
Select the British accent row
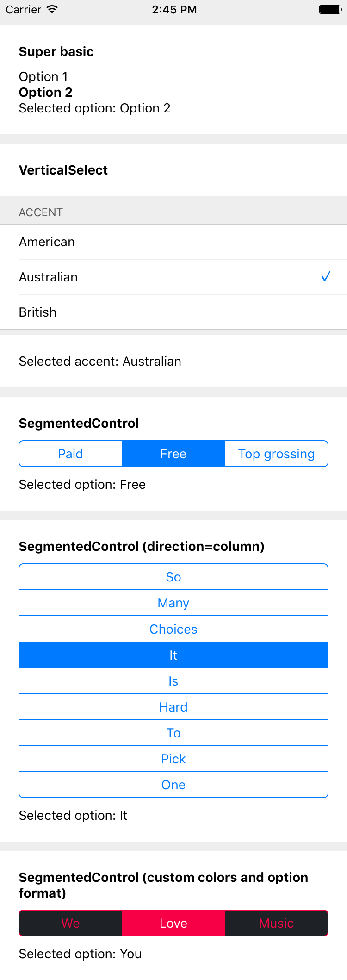[173, 312]
